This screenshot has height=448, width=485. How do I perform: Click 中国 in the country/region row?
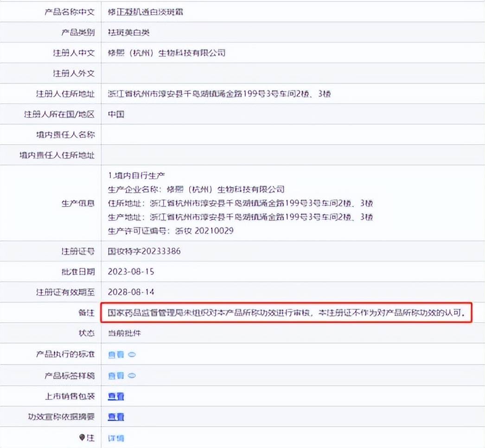[x=116, y=115]
